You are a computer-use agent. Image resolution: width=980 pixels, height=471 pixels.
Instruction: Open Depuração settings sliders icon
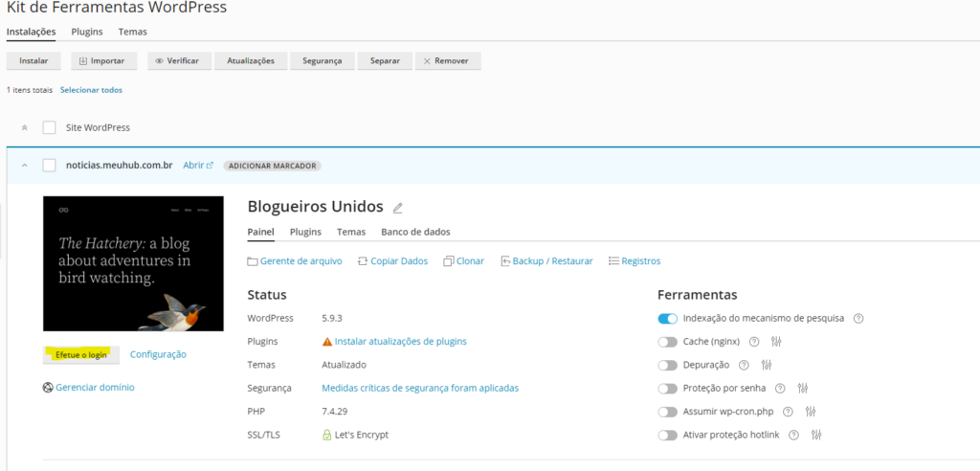pos(768,365)
